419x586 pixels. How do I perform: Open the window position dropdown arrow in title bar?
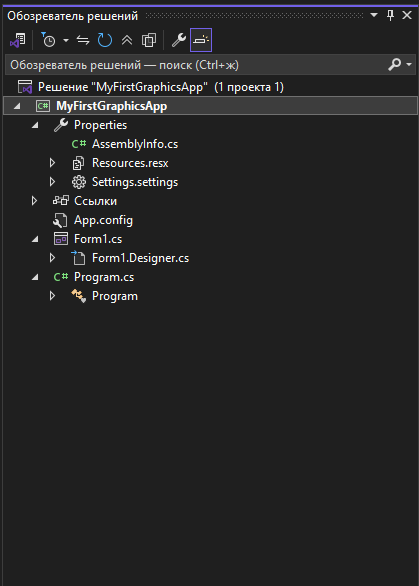coord(373,15)
